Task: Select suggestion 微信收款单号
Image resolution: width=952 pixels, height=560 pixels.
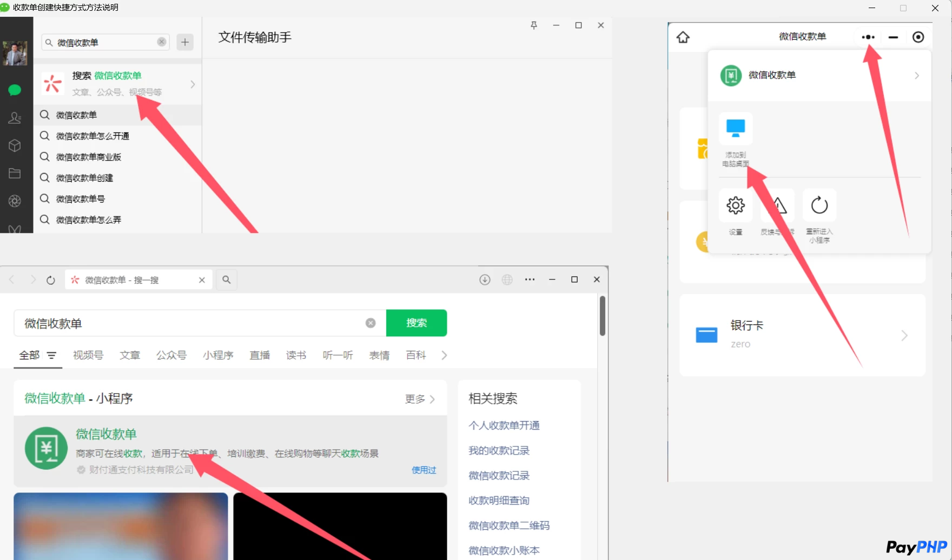Action: [117, 199]
